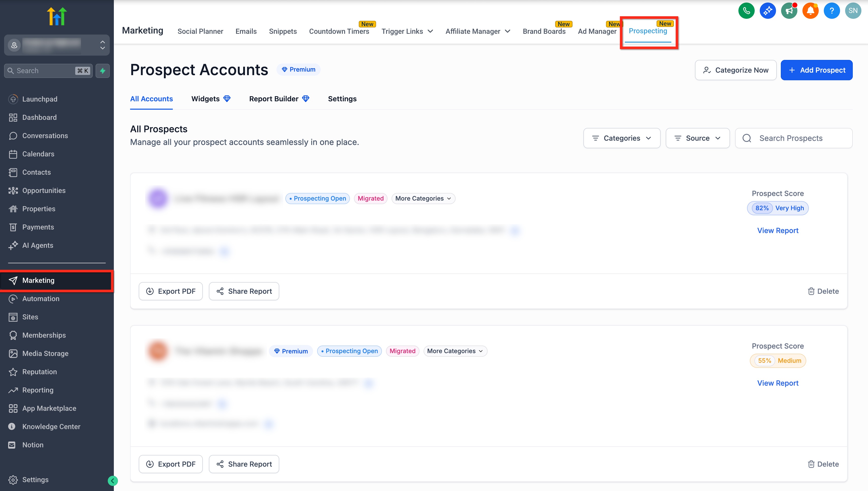This screenshot has height=491, width=868.
Task: Open View Report for 82% prospect
Action: coord(778,230)
